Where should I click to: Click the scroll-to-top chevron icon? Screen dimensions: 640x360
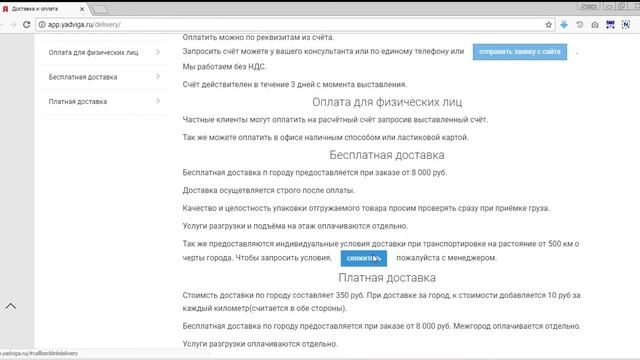(x=11, y=306)
